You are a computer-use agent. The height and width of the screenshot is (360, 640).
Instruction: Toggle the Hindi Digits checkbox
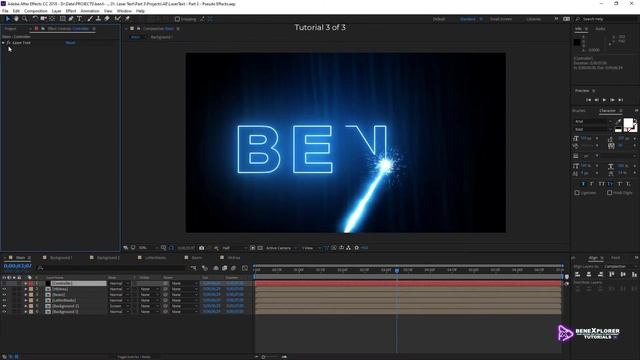point(609,193)
